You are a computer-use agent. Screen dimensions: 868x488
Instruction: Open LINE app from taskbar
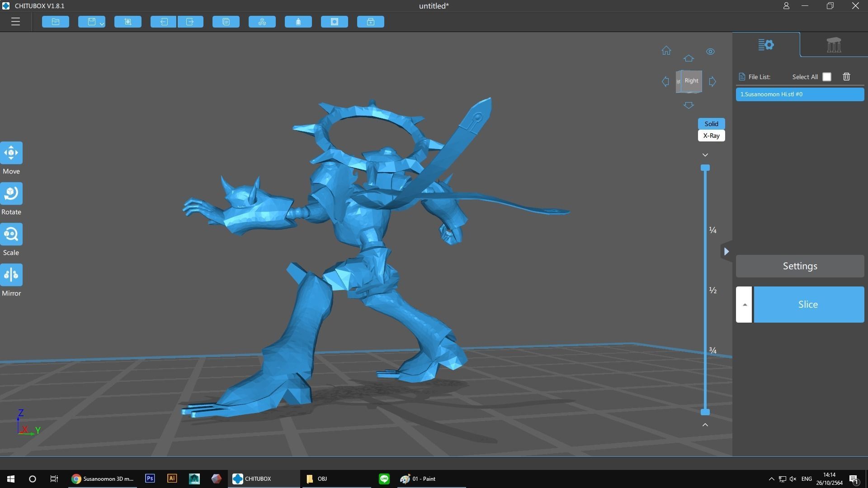coord(384,479)
